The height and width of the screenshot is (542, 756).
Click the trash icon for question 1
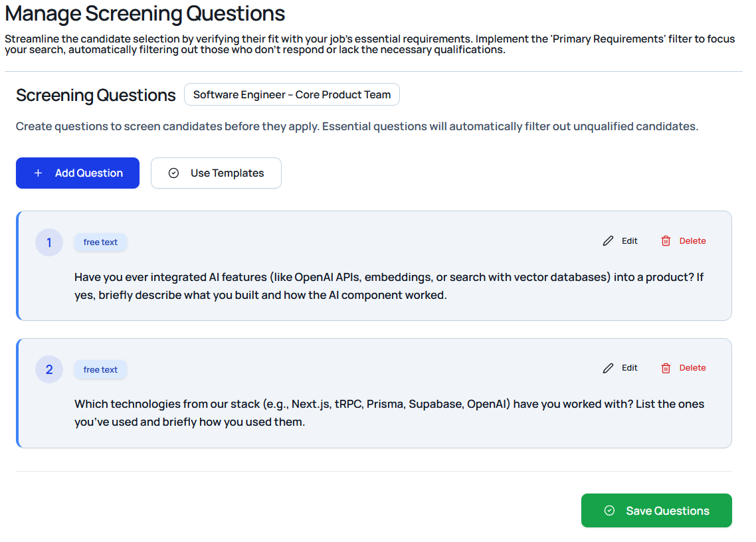[666, 241]
